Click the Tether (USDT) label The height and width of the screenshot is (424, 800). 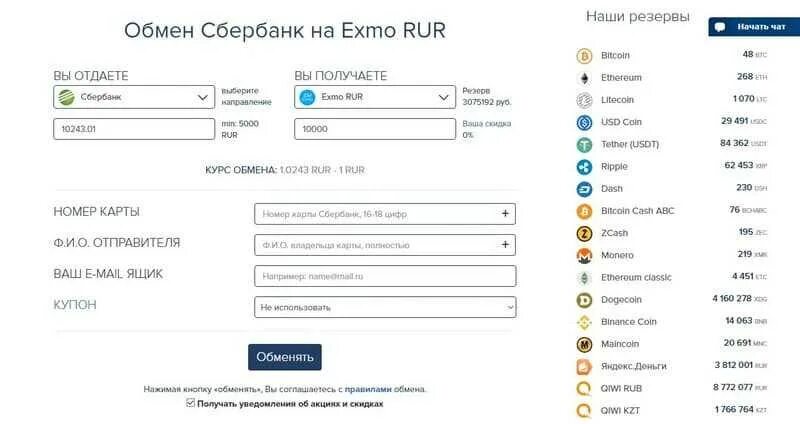pyautogui.click(x=630, y=144)
